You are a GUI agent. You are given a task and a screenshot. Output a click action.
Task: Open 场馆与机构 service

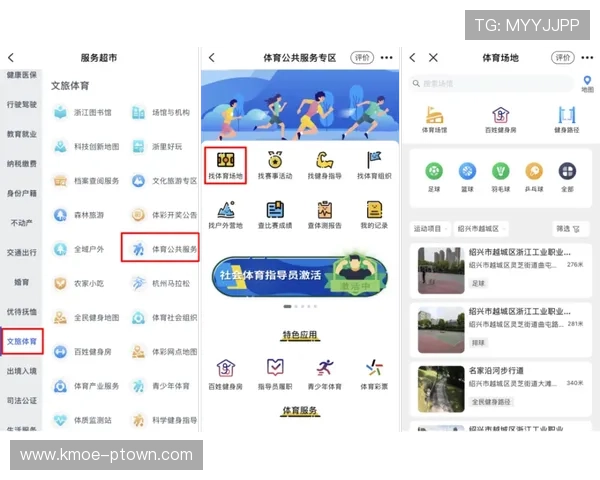161,113
